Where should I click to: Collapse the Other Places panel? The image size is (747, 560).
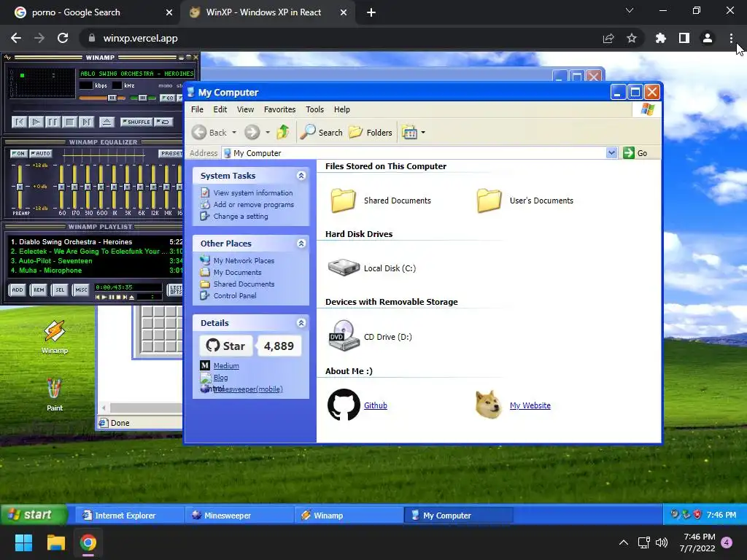point(301,244)
